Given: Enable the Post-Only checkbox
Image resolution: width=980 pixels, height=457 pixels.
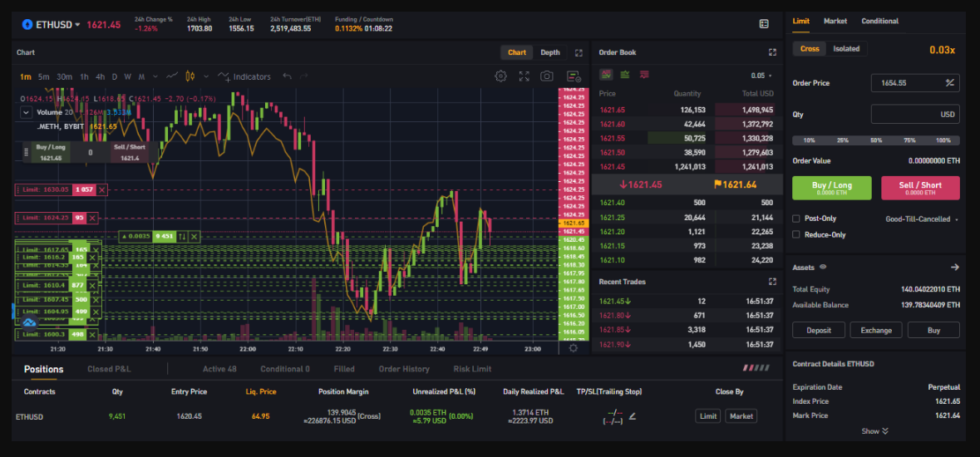Looking at the screenshot, I should point(796,219).
